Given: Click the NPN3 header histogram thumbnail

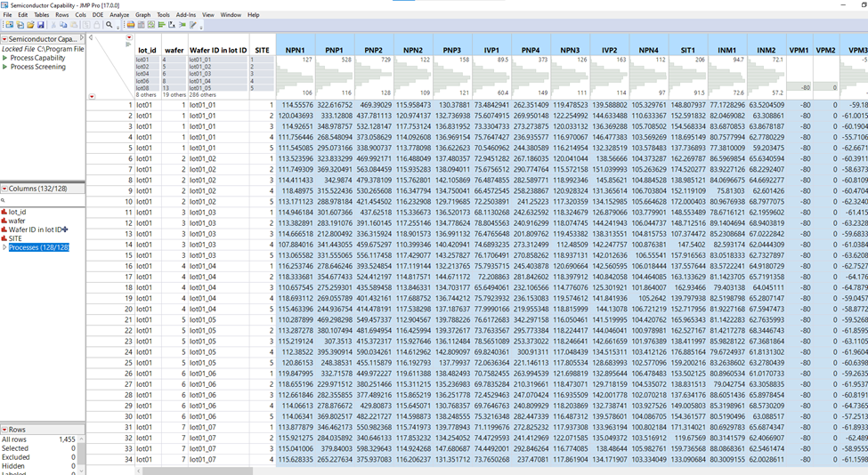Looking at the screenshot, I should coord(570,76).
